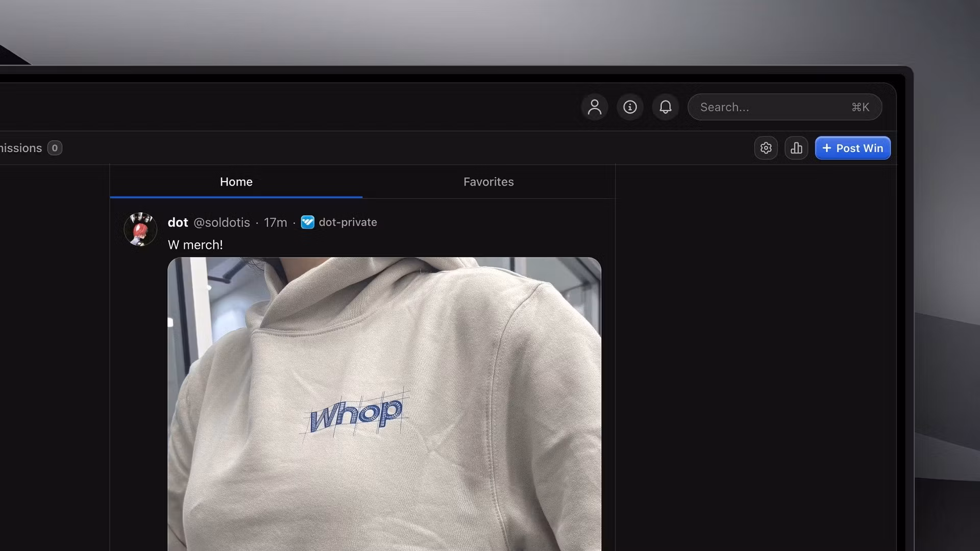Click the info icon in the top bar
The width and height of the screenshot is (980, 551).
click(x=629, y=107)
